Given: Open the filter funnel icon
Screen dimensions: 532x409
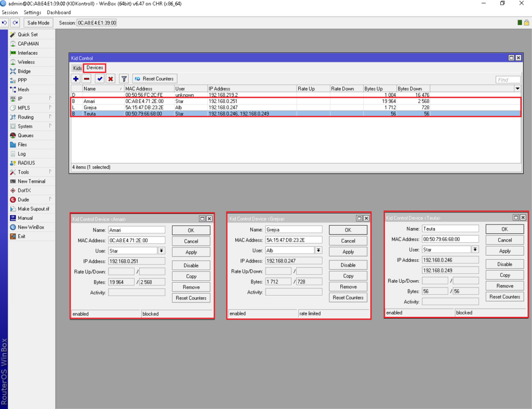Looking at the screenshot, I should pos(124,79).
